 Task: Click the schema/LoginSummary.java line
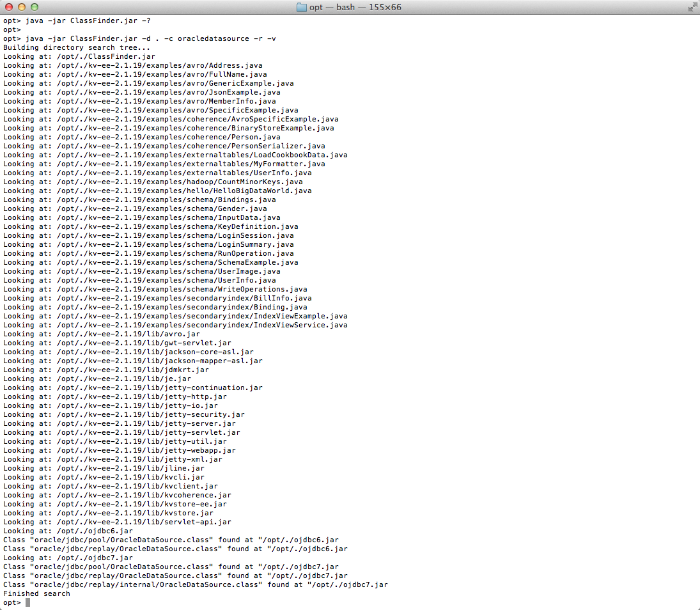coord(148,244)
